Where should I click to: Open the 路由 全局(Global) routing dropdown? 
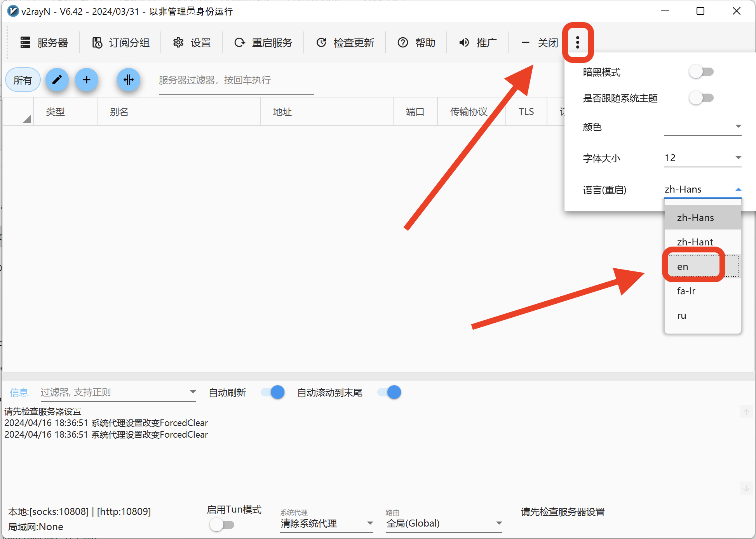click(x=444, y=523)
